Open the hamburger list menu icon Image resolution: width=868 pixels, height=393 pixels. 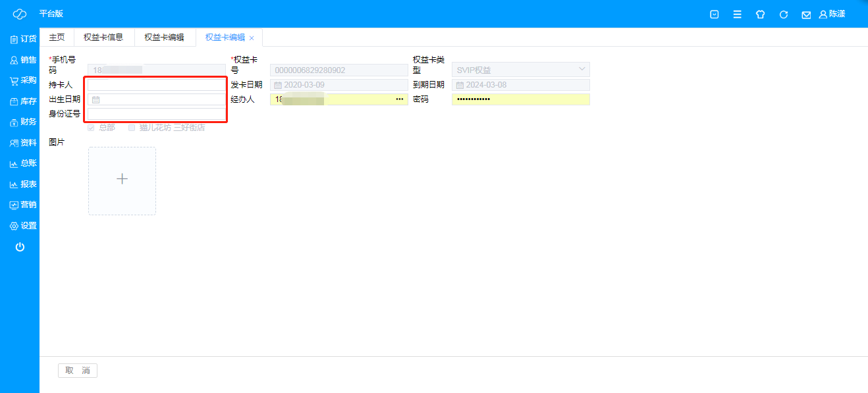(738, 14)
